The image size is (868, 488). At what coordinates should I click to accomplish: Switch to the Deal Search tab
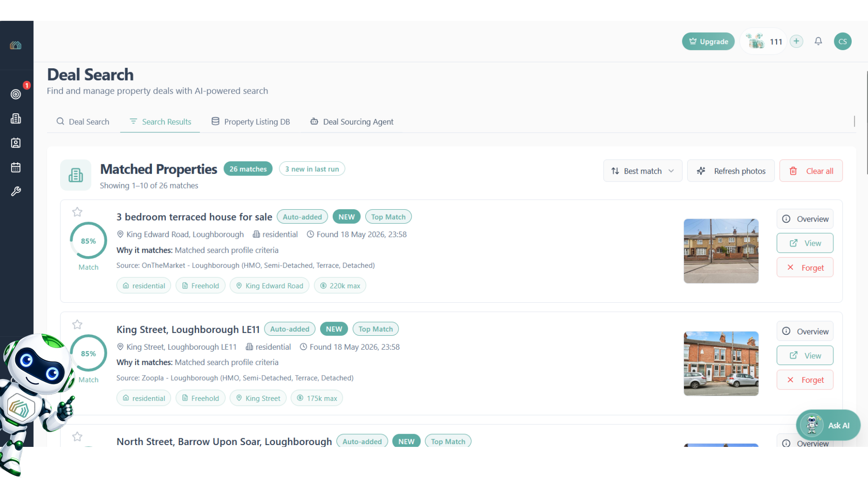(83, 122)
